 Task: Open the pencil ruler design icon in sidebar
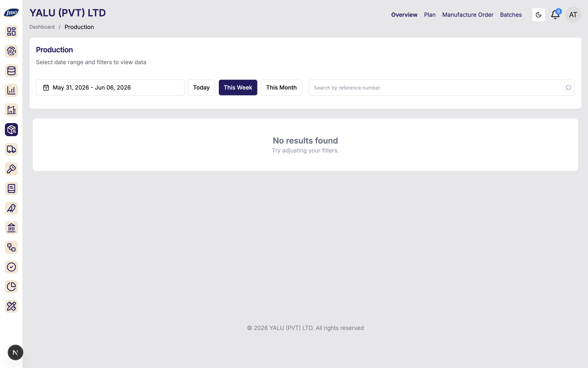click(11, 306)
